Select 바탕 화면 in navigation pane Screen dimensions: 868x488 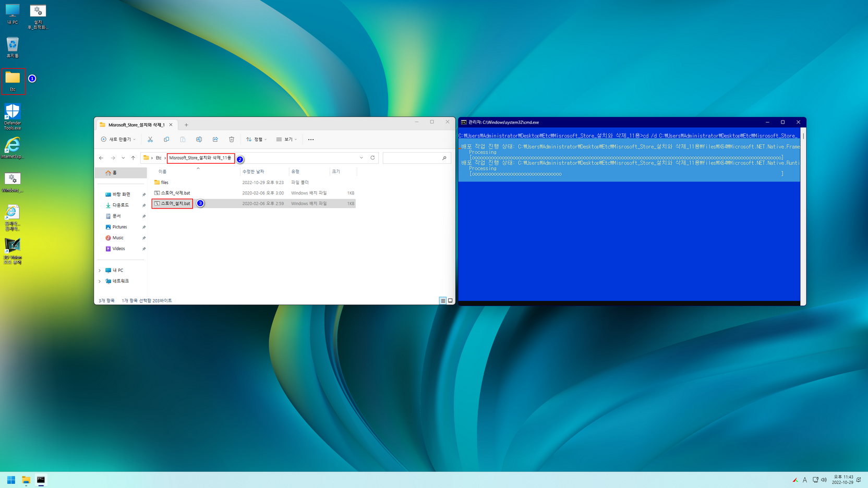(x=121, y=194)
